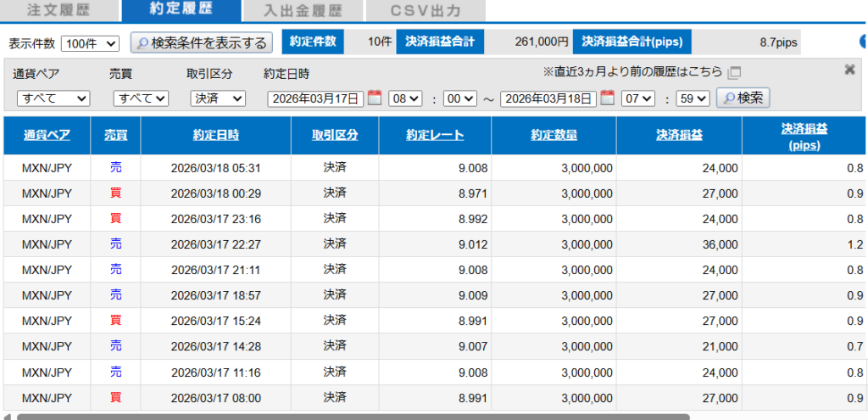Image resolution: width=868 pixels, height=420 pixels.
Task: Open the 通貨ペア dropdown
Action: (53, 98)
